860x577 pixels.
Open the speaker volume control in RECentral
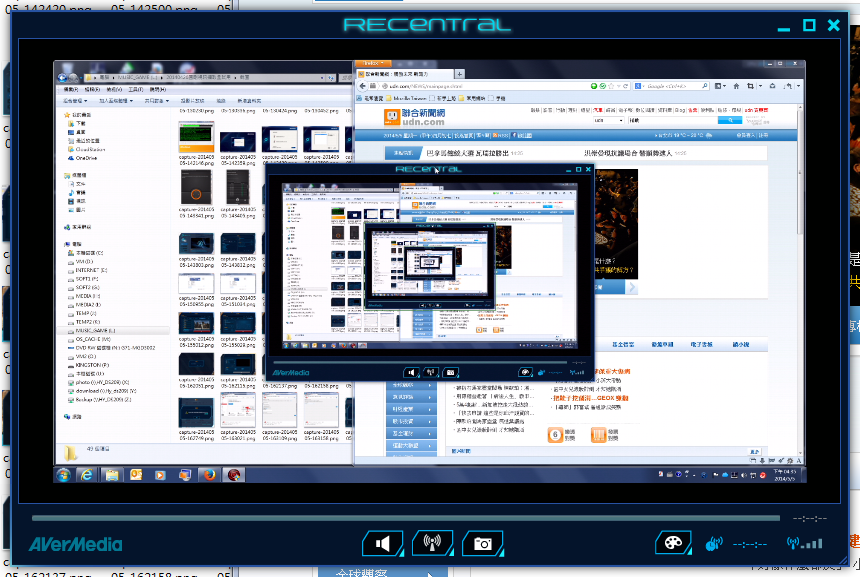(383, 544)
